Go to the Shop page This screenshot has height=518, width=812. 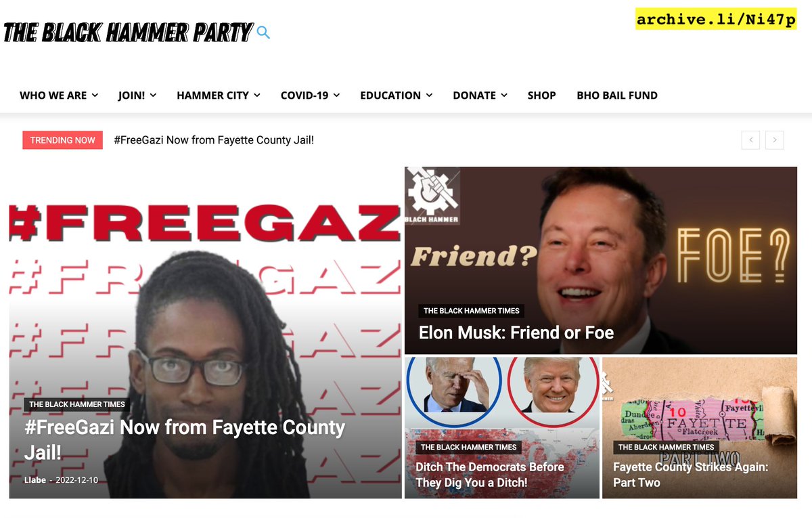(x=542, y=95)
